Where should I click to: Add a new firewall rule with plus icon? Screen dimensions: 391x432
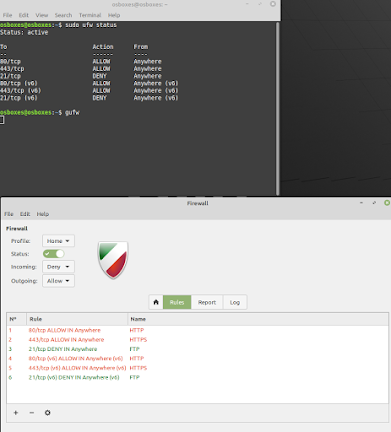(x=16, y=413)
